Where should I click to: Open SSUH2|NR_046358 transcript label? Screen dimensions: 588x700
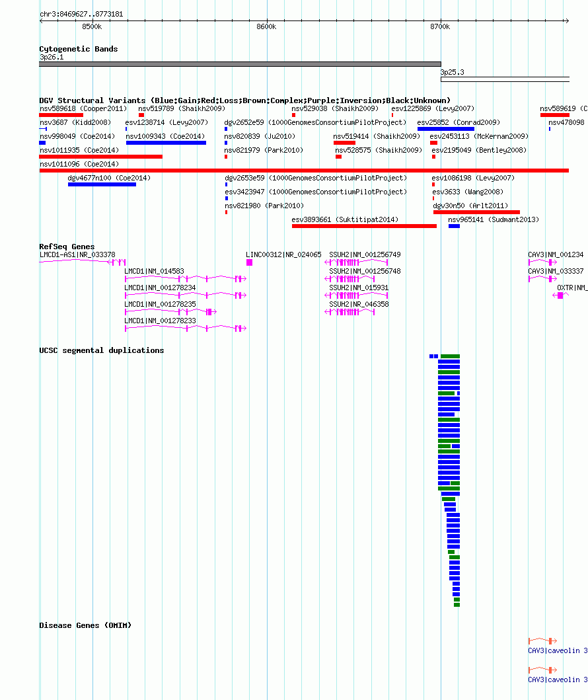point(359,304)
